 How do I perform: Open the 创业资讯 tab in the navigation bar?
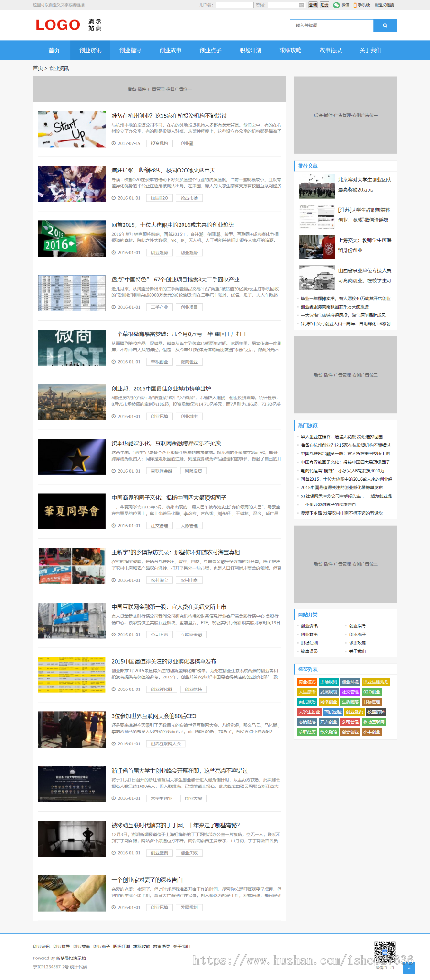click(90, 50)
